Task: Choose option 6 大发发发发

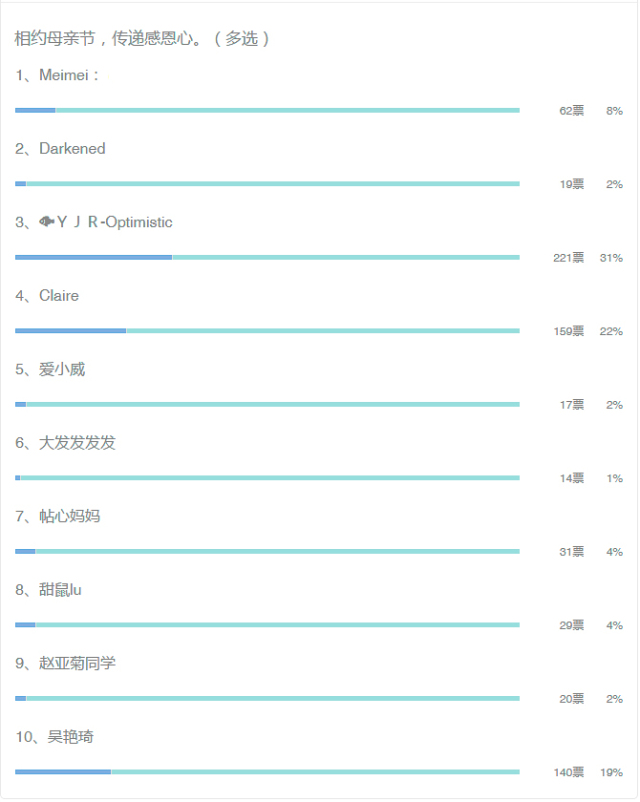Action: (x=77, y=443)
